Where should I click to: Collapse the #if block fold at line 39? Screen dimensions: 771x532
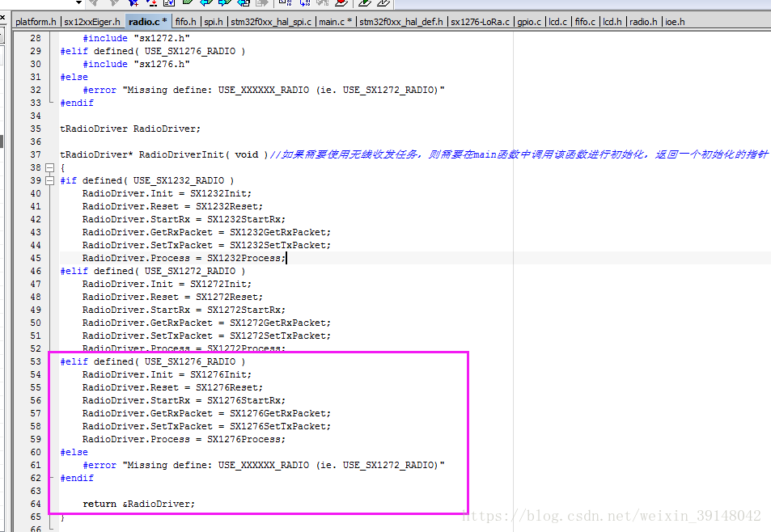(49, 180)
